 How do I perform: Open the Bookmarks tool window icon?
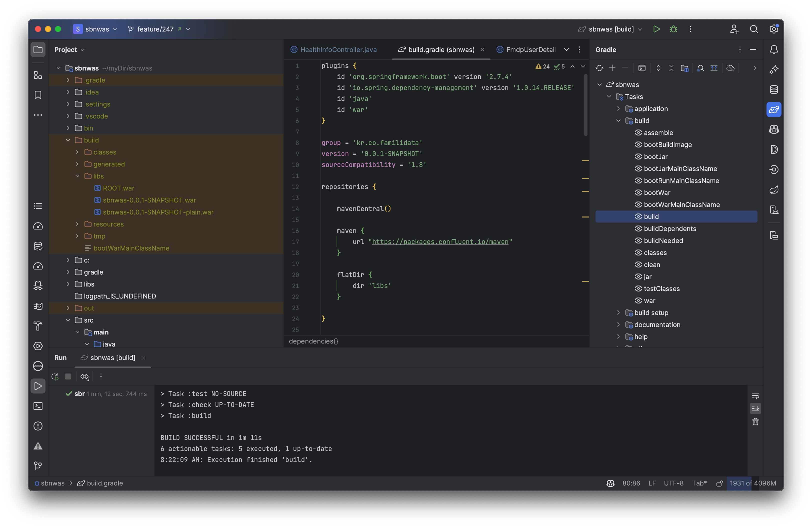38,95
